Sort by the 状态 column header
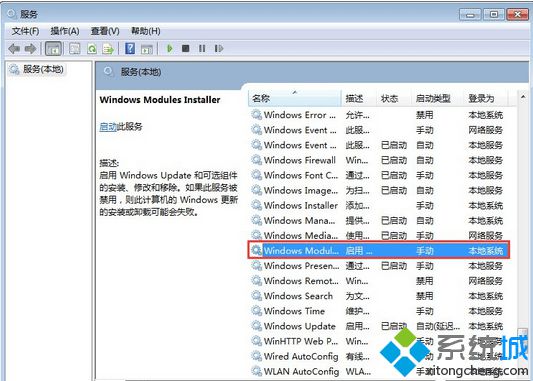 [x=394, y=99]
